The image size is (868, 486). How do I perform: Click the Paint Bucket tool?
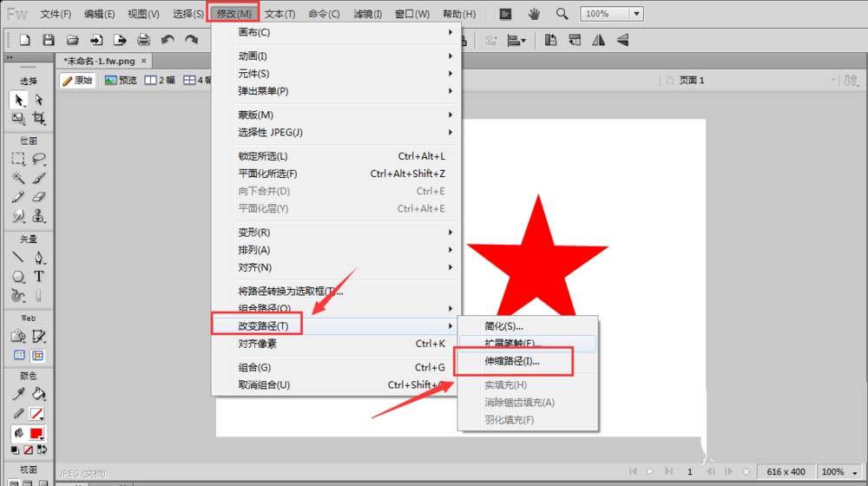(39, 394)
